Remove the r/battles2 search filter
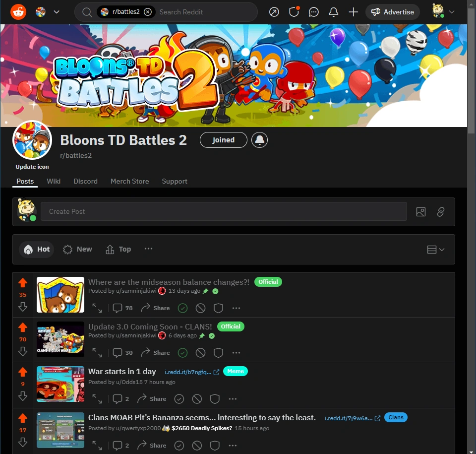The width and height of the screenshot is (476, 454). click(x=148, y=12)
